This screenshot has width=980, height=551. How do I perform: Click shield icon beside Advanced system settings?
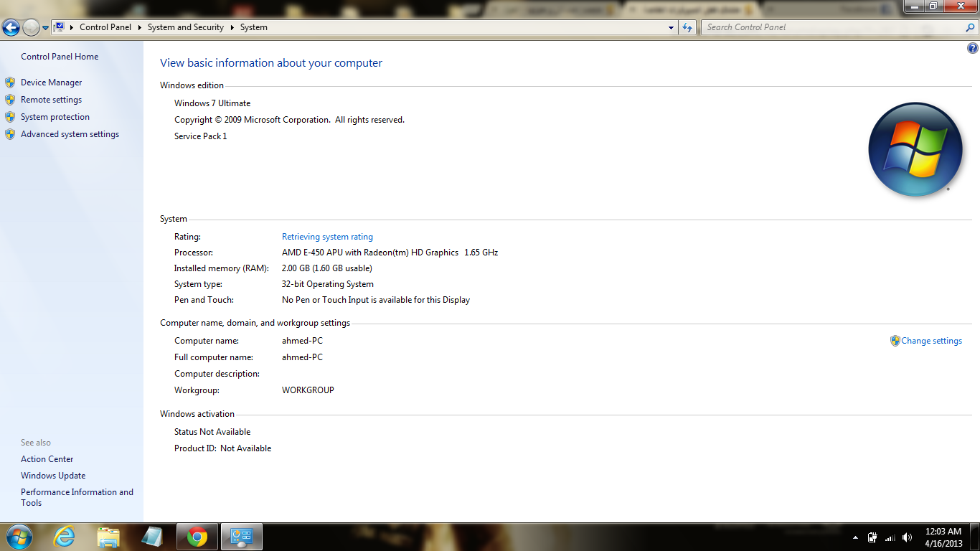point(10,134)
